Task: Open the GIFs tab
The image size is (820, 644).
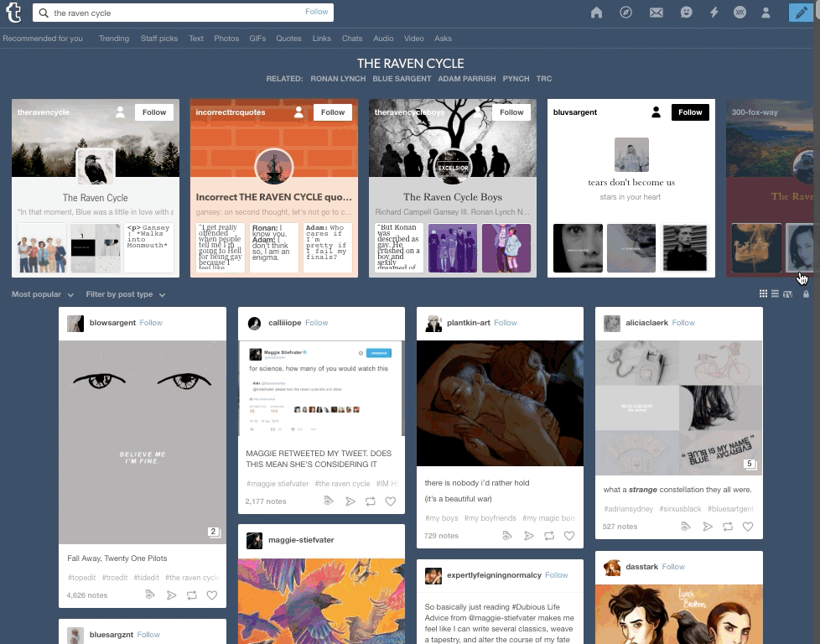Action: click(x=257, y=39)
